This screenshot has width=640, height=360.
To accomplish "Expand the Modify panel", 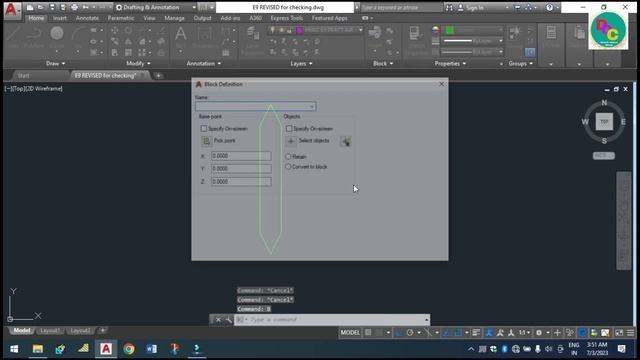I will [x=138, y=64].
